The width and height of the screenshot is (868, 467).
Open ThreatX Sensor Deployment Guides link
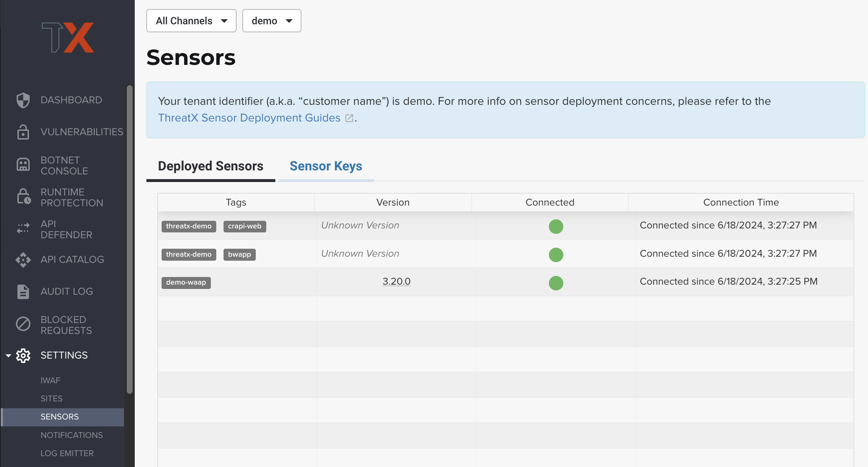[249, 118]
